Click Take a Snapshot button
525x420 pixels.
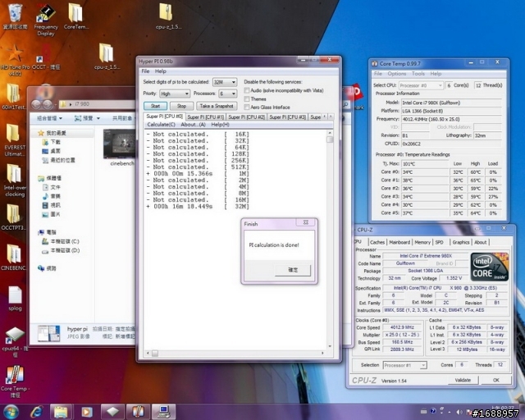(217, 106)
